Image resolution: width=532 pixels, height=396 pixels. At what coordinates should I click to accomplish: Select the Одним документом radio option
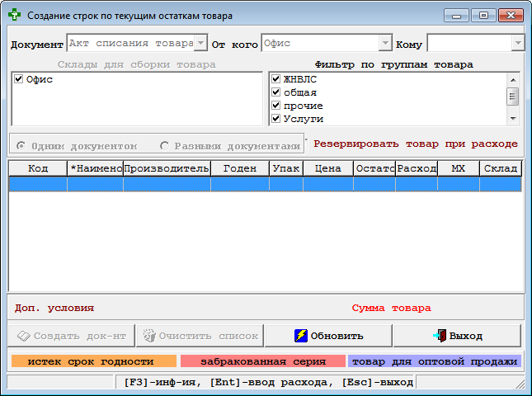(x=21, y=145)
